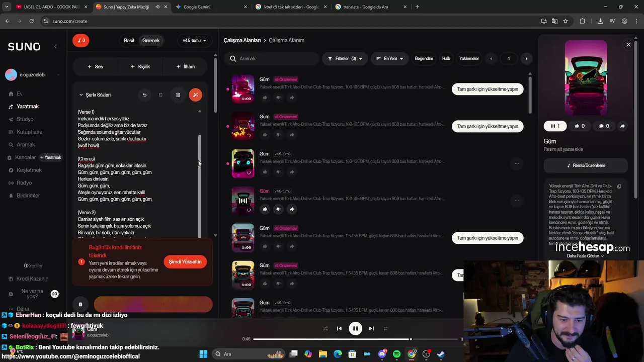
Task: Collapse the Suno sidebar arrow
Action: pyautogui.click(x=56, y=46)
